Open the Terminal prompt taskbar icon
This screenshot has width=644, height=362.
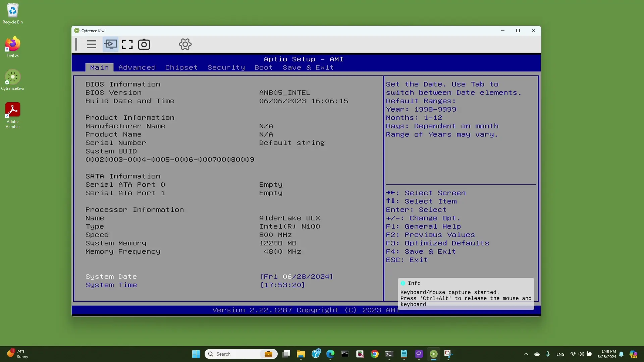click(x=389, y=354)
